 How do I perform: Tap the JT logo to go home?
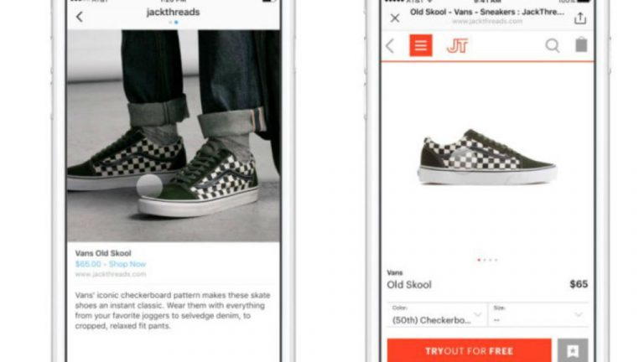[x=457, y=45]
